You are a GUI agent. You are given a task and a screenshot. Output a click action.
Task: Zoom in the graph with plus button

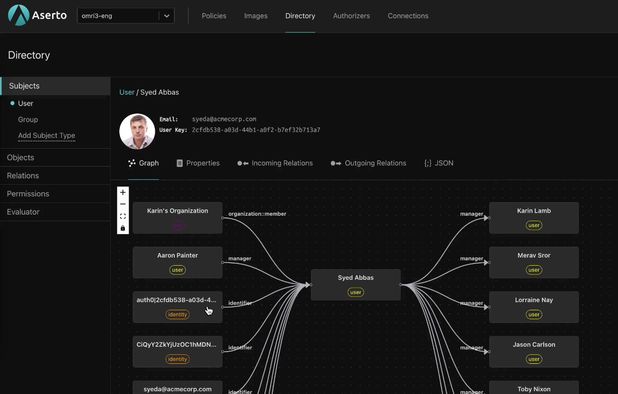pos(123,192)
